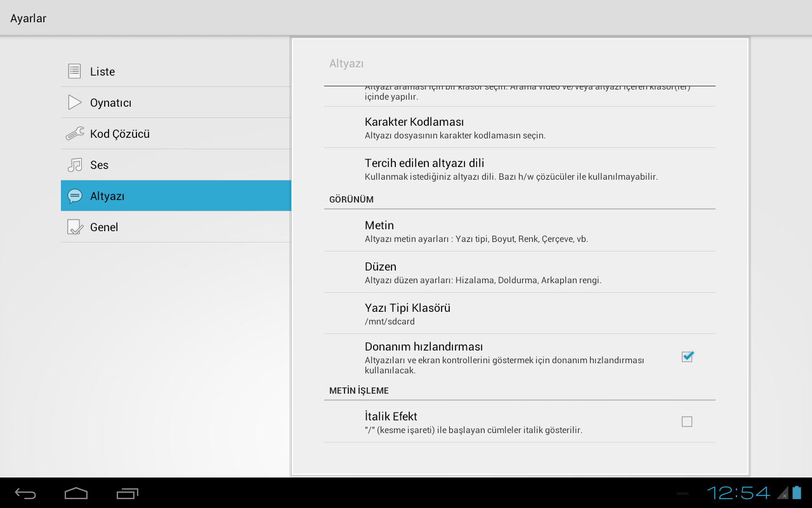Click description mentioning 'Yazı tipi, Boyut, Renk'

476,239
